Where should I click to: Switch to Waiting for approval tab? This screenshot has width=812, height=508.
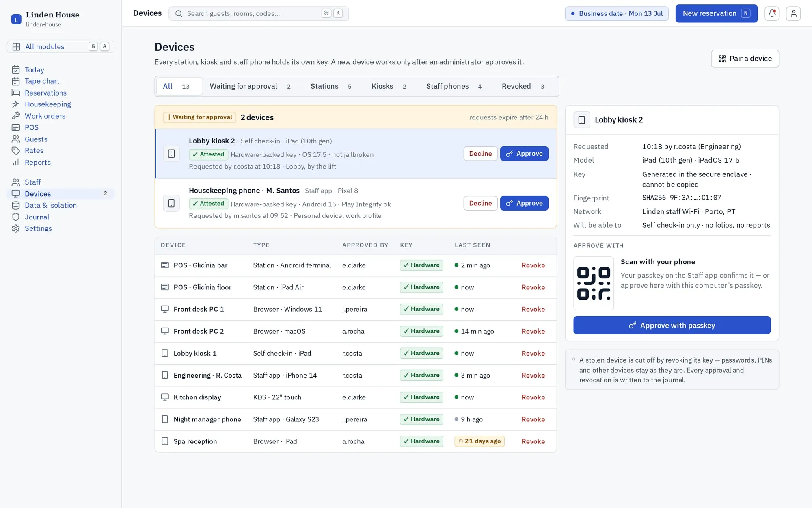pos(250,86)
